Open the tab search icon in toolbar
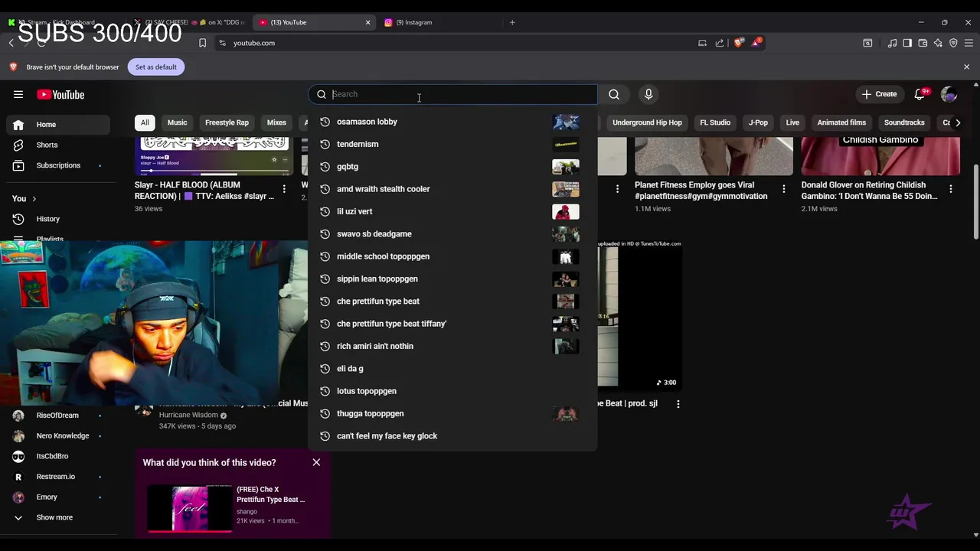The width and height of the screenshot is (980, 551). [867, 43]
